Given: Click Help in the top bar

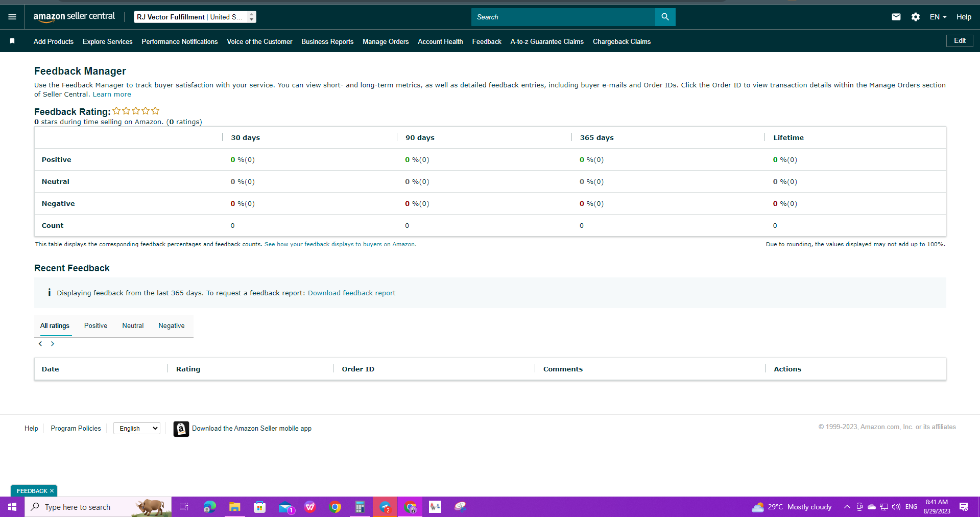Looking at the screenshot, I should [964, 17].
